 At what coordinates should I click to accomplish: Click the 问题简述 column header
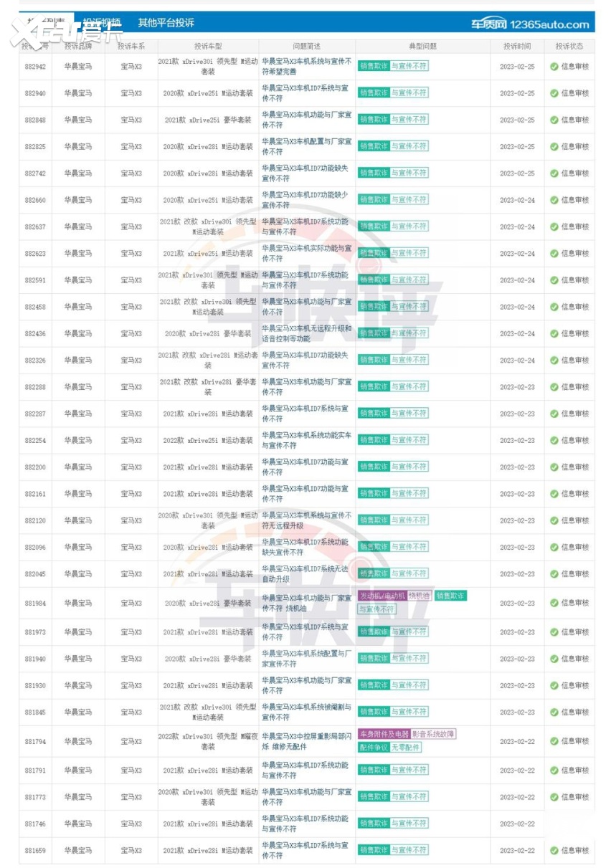tap(307, 46)
